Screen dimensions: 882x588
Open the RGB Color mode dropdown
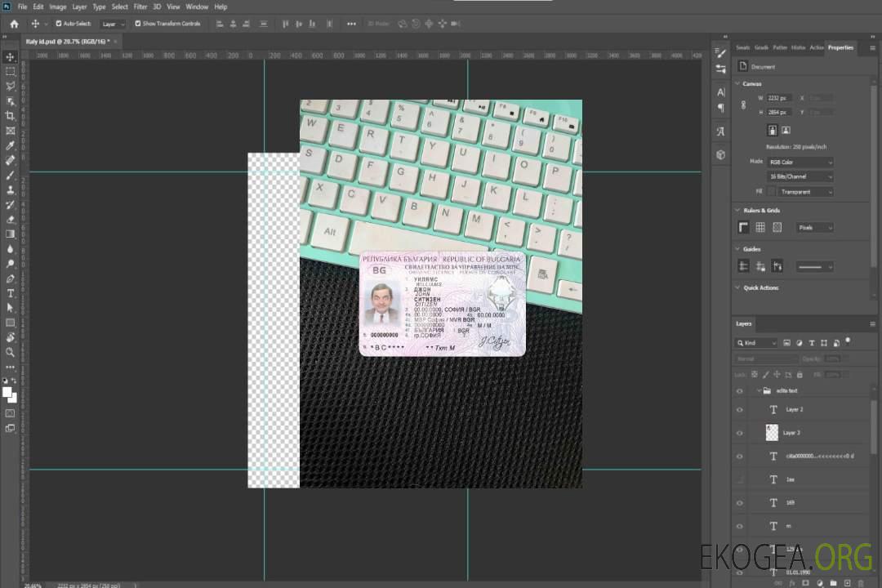(800, 162)
